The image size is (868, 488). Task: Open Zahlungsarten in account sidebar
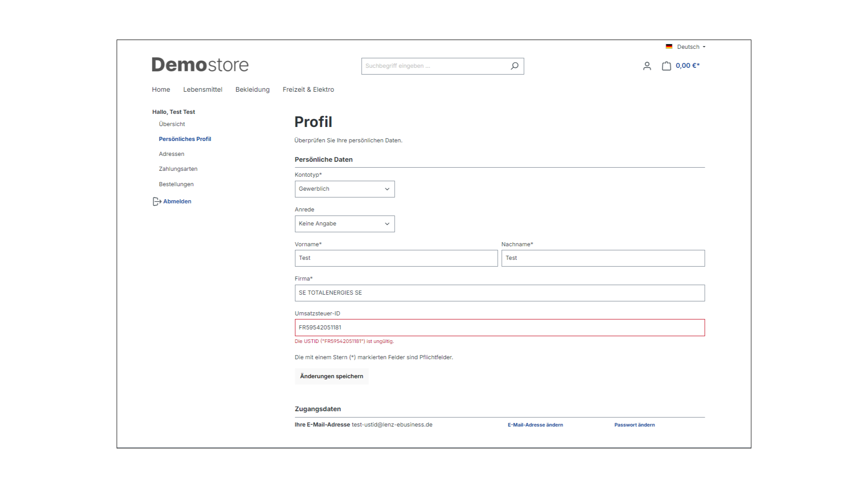pos(178,169)
